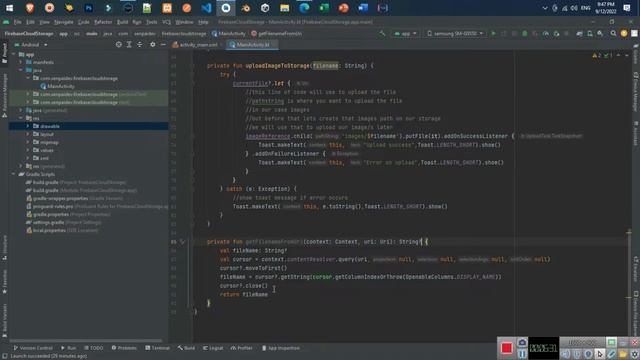Open the File menu
Image resolution: width=640 pixels, height=360 pixels.
click(18, 22)
